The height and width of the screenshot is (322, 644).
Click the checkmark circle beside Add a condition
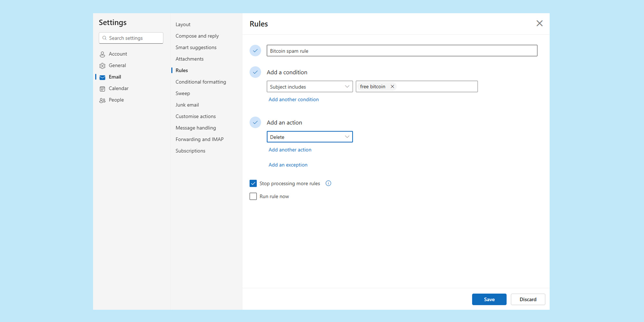255,72
